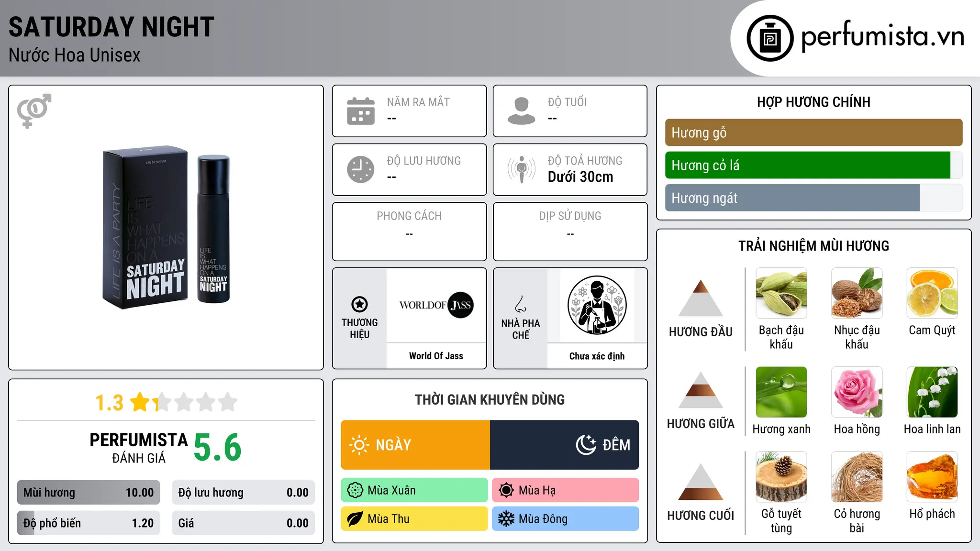Click the moon icon in the Đêm block
Screen dimensions: 980x551
[x=586, y=445]
